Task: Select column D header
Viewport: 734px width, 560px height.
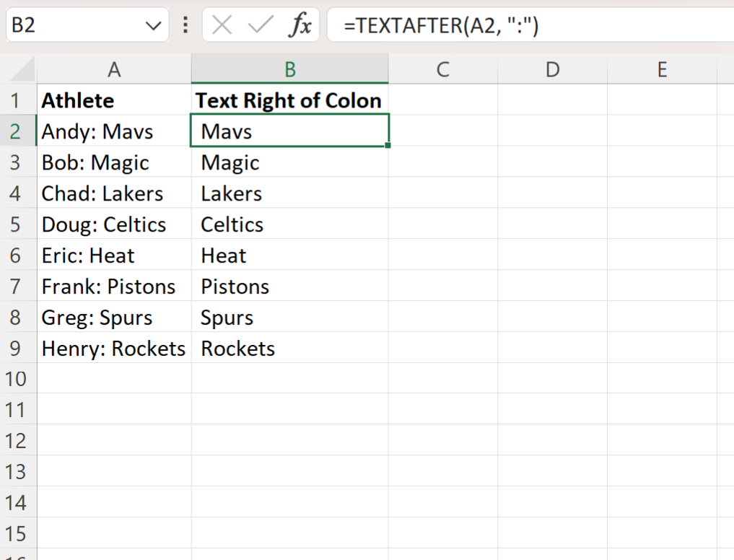Action: click(551, 69)
